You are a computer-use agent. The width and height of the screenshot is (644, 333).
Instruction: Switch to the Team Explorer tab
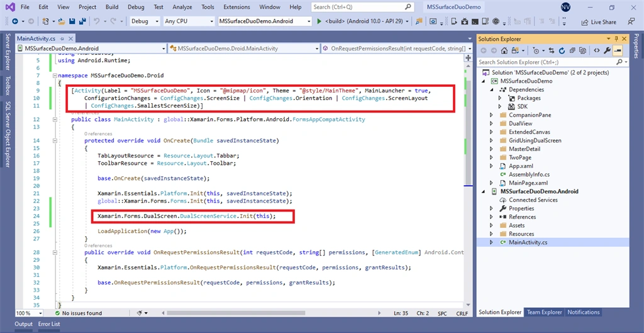(x=544, y=312)
